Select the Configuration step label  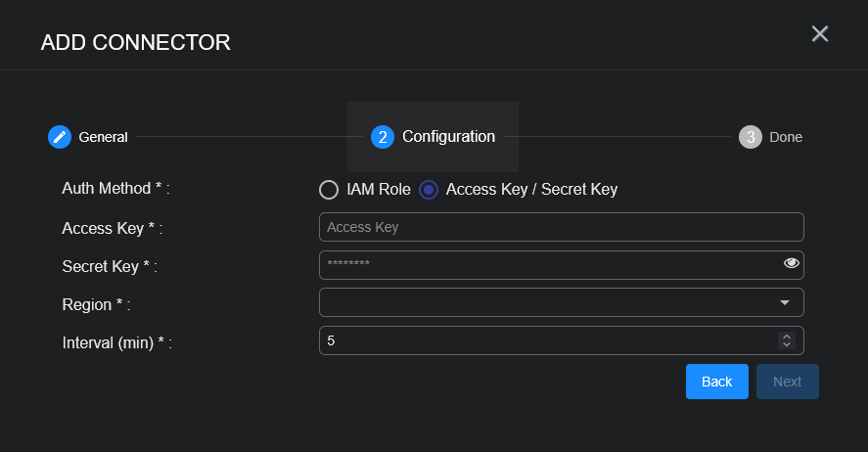pyautogui.click(x=448, y=137)
